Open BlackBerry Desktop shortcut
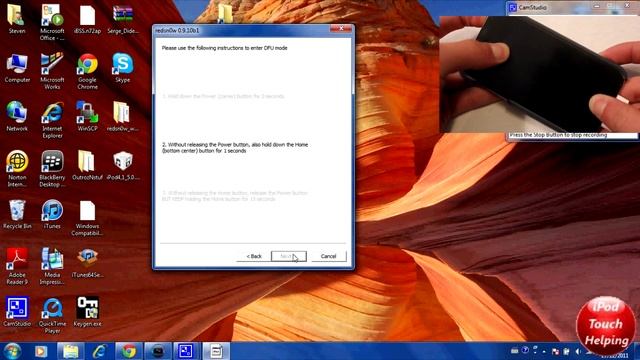Viewport: 640px width, 360px height. (x=52, y=169)
